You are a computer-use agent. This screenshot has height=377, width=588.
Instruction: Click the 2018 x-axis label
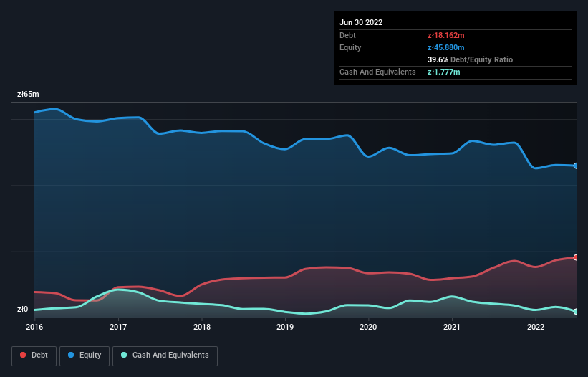coord(202,327)
